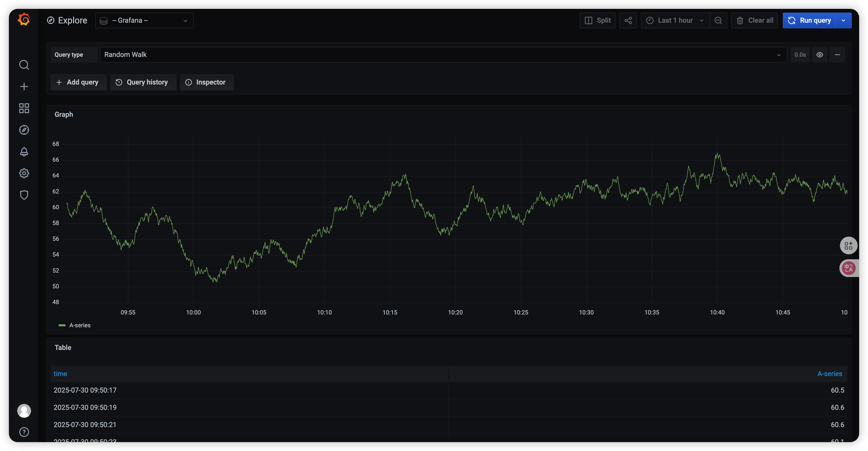
Task: Open the Dashboards grid icon
Action: click(24, 108)
